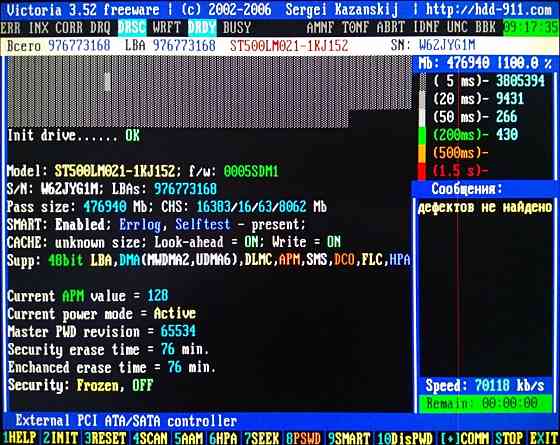Open the 8PSWD password function
This screenshot has height=445, width=560.
tap(303, 438)
